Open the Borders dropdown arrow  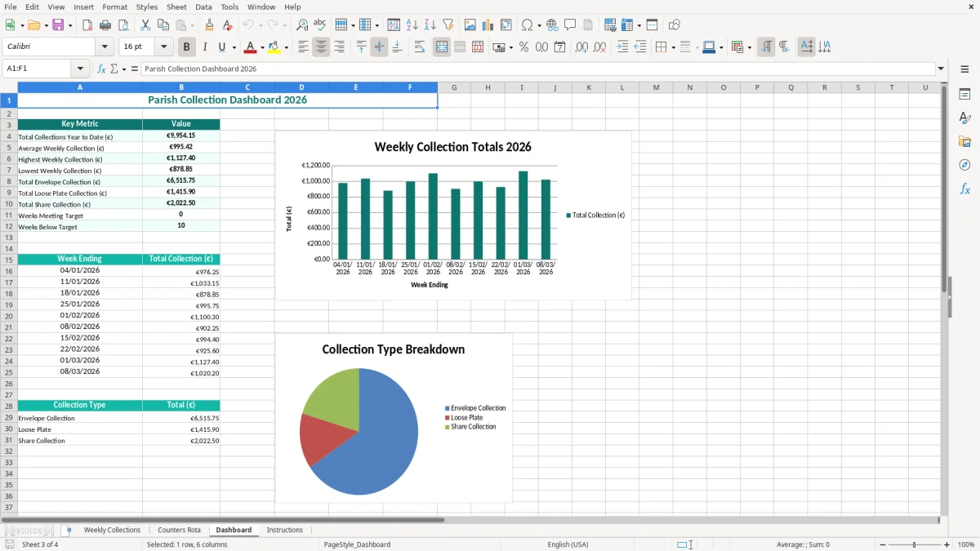point(673,47)
